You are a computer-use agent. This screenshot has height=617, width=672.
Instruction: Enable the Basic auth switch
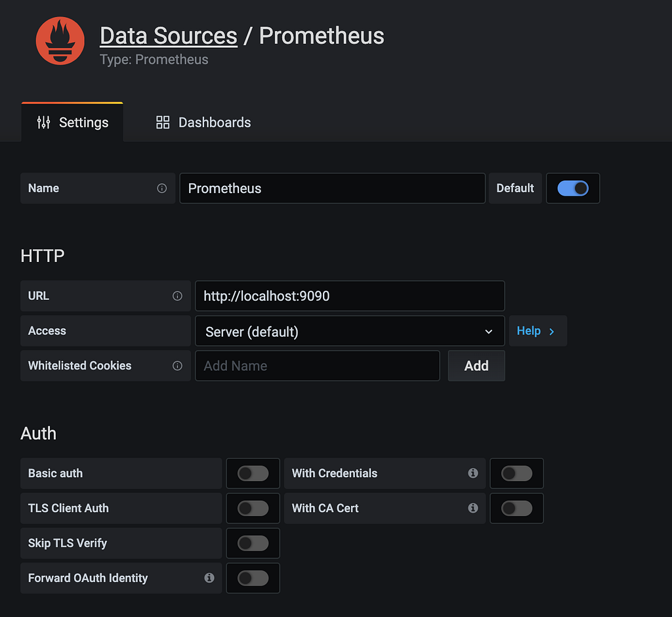(x=253, y=473)
